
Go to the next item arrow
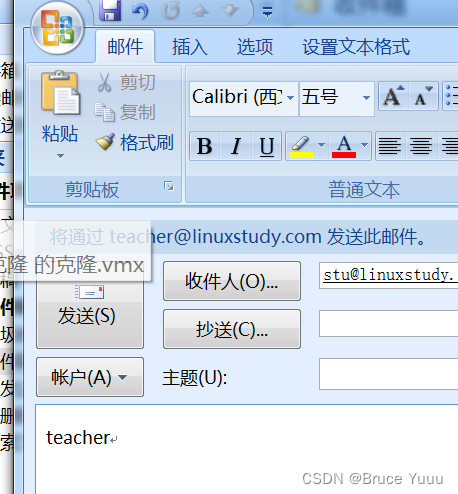tap(230, 10)
